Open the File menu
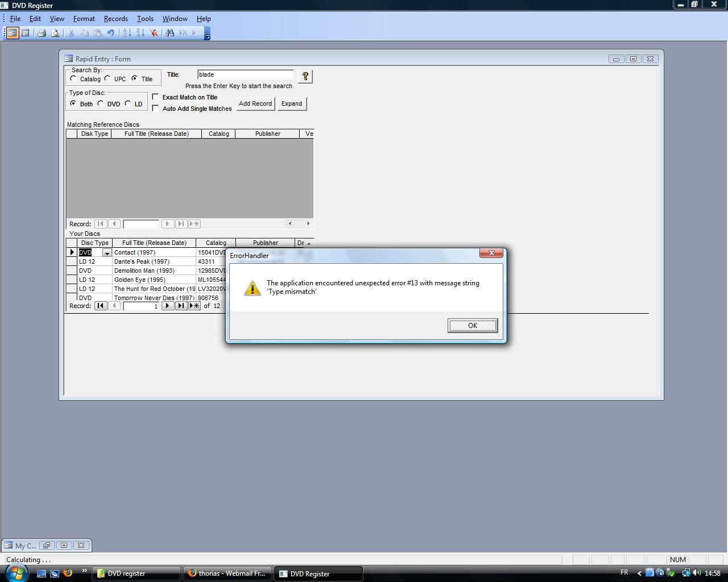Viewport: 728px width, 582px height. 15,19
